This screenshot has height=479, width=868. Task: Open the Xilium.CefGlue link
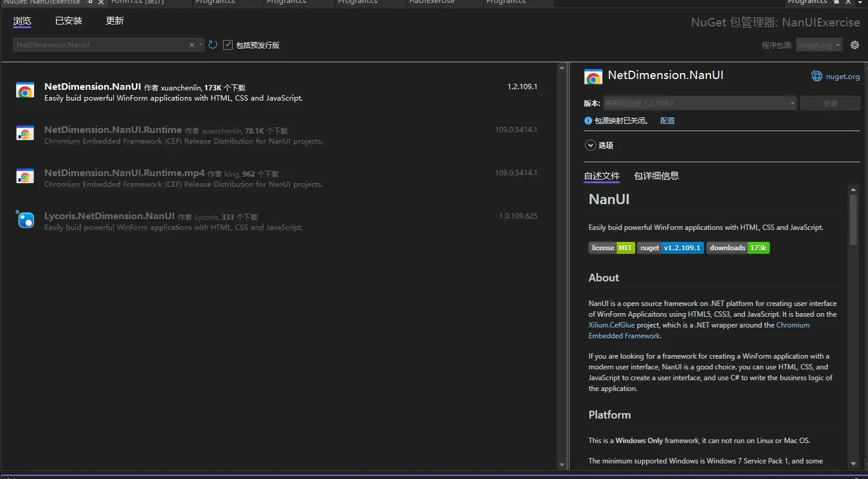[611, 325]
